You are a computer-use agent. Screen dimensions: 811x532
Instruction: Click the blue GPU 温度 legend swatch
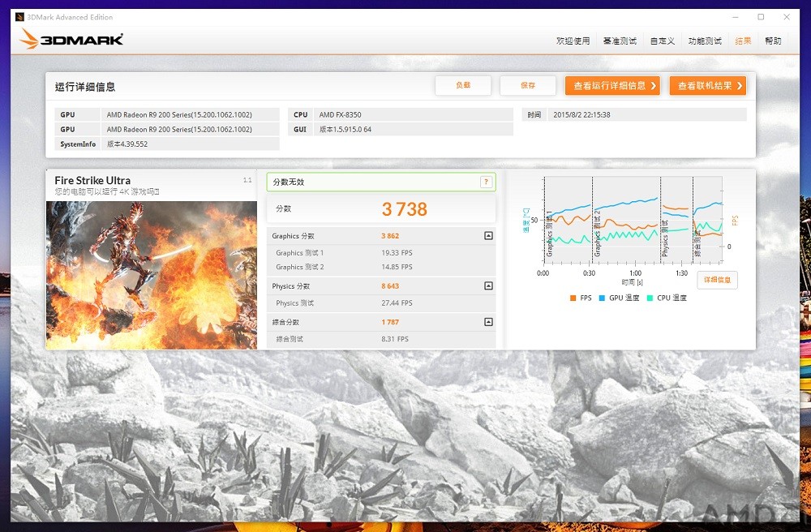(602, 298)
